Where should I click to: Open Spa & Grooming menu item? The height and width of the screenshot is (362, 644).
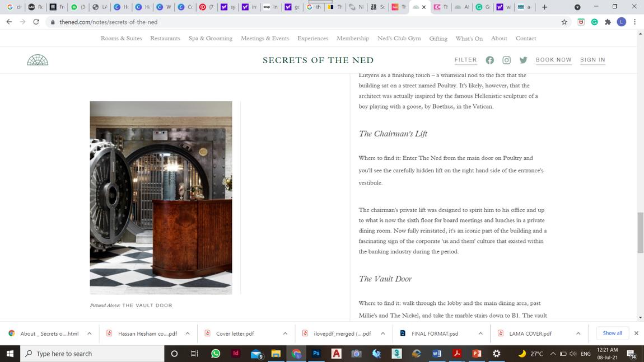click(x=211, y=38)
